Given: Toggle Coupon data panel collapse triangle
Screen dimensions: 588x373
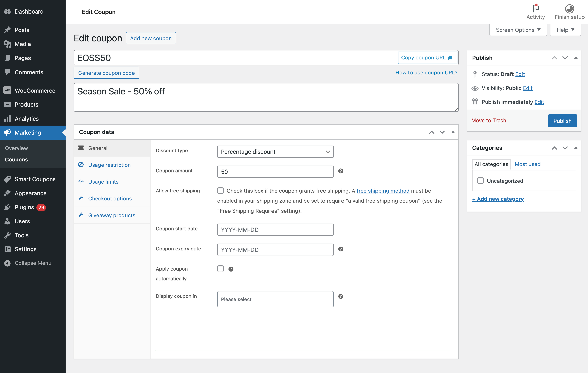Looking at the screenshot, I should click(x=453, y=132).
